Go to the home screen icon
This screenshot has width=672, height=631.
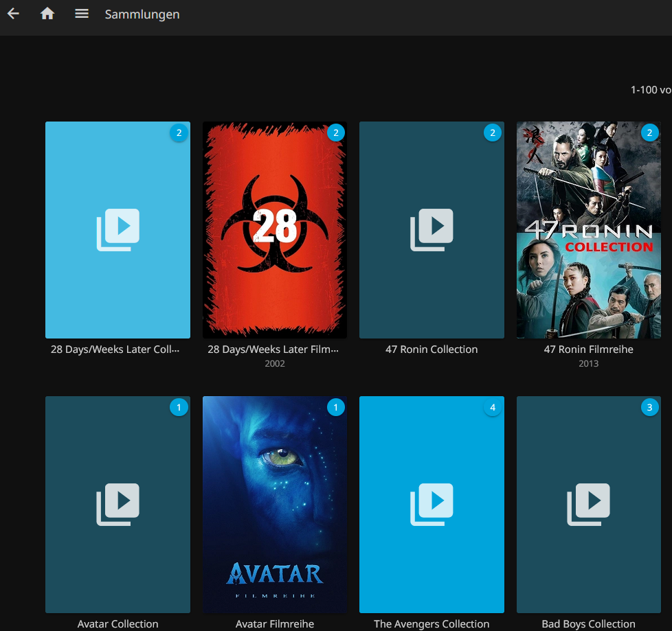pos(47,14)
